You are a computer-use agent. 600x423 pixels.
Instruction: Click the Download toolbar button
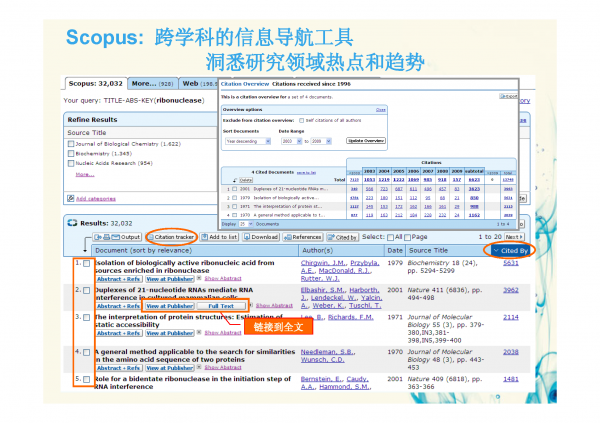pos(261,237)
